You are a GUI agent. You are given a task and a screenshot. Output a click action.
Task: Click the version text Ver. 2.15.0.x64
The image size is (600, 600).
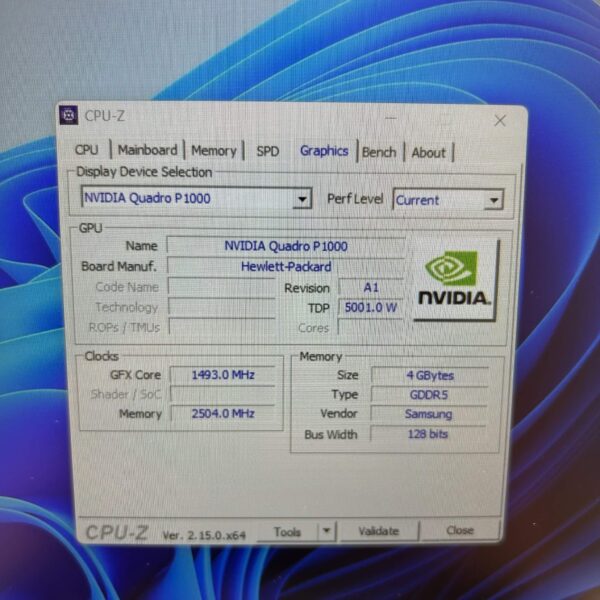(x=204, y=535)
